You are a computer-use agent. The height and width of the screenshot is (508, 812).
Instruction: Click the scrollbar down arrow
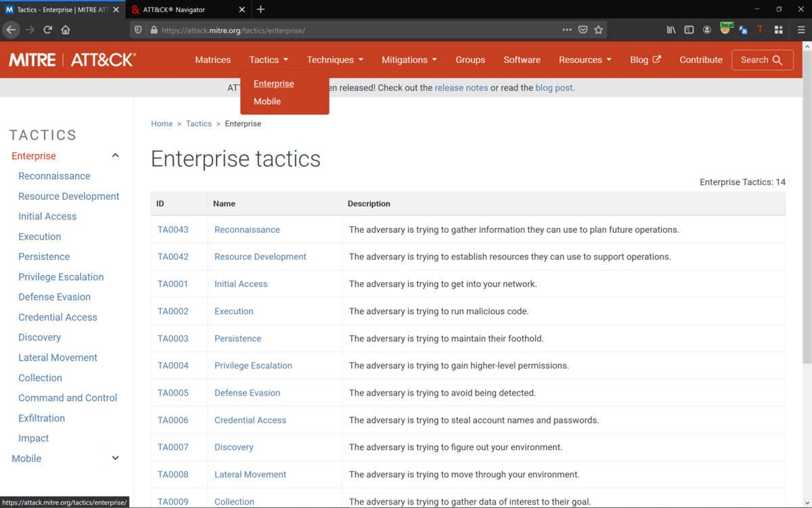(806, 502)
